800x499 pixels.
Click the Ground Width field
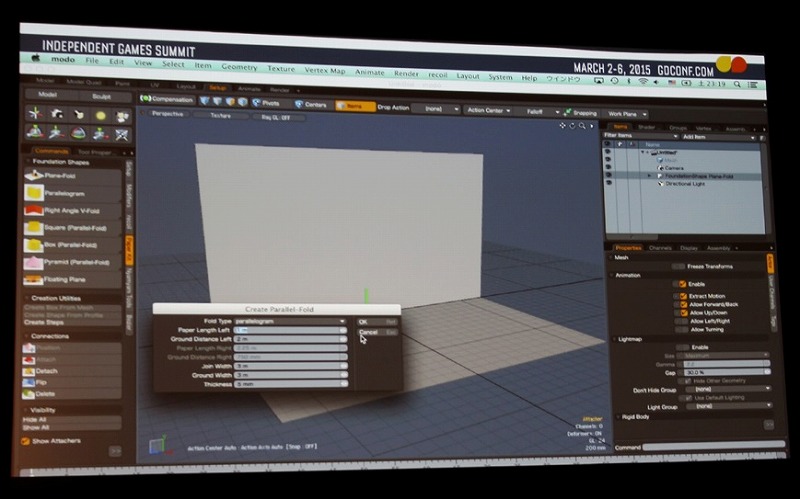click(291, 375)
